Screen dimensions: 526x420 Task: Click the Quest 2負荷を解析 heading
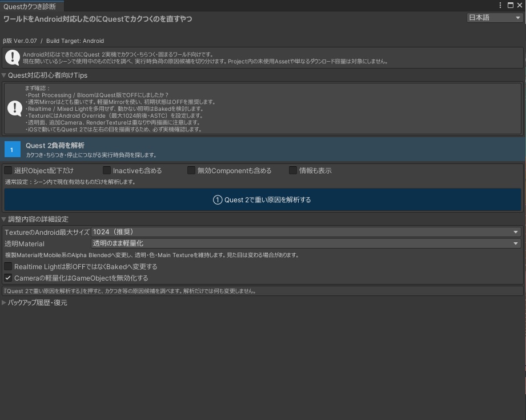pos(55,145)
